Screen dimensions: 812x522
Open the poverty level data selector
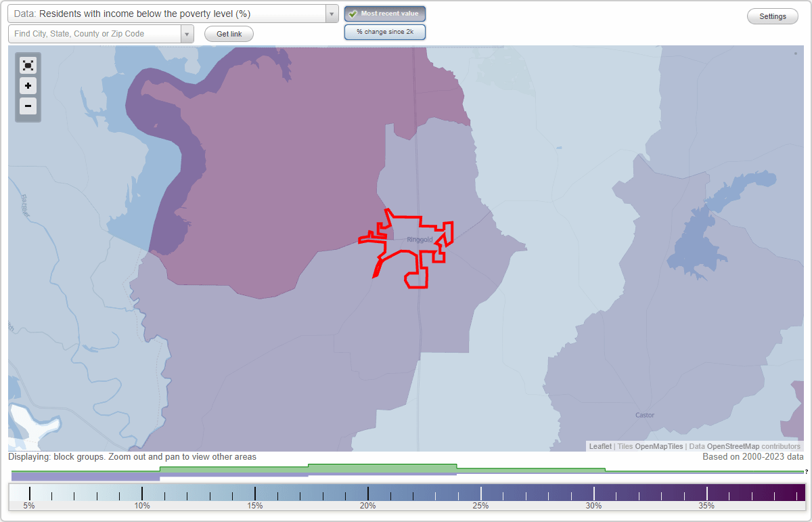169,13
